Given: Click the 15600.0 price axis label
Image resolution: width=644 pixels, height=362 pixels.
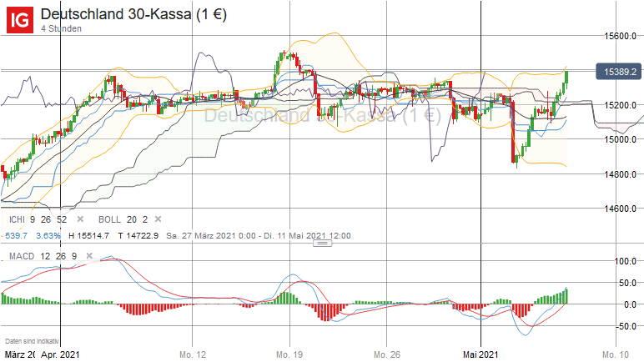Looking at the screenshot, I should [620, 36].
